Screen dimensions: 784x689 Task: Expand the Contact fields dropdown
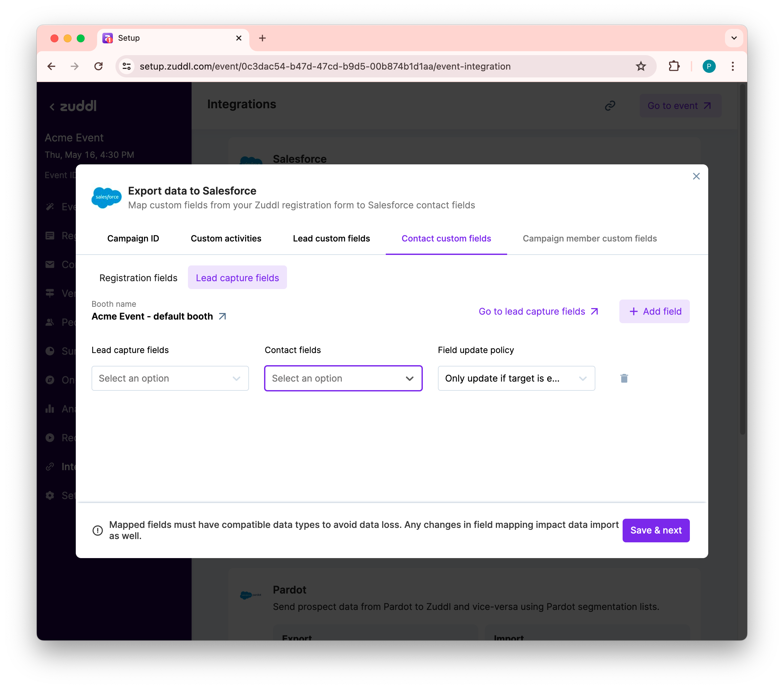(x=343, y=378)
